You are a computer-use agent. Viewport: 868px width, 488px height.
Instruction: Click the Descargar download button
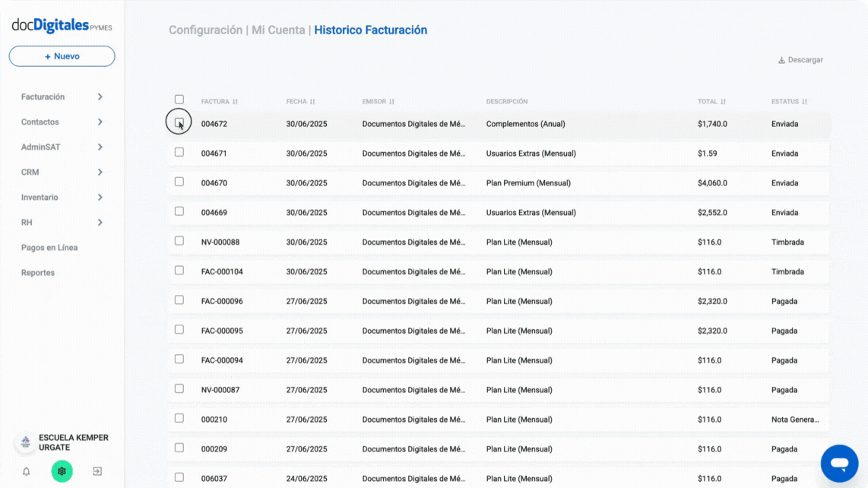(800, 60)
